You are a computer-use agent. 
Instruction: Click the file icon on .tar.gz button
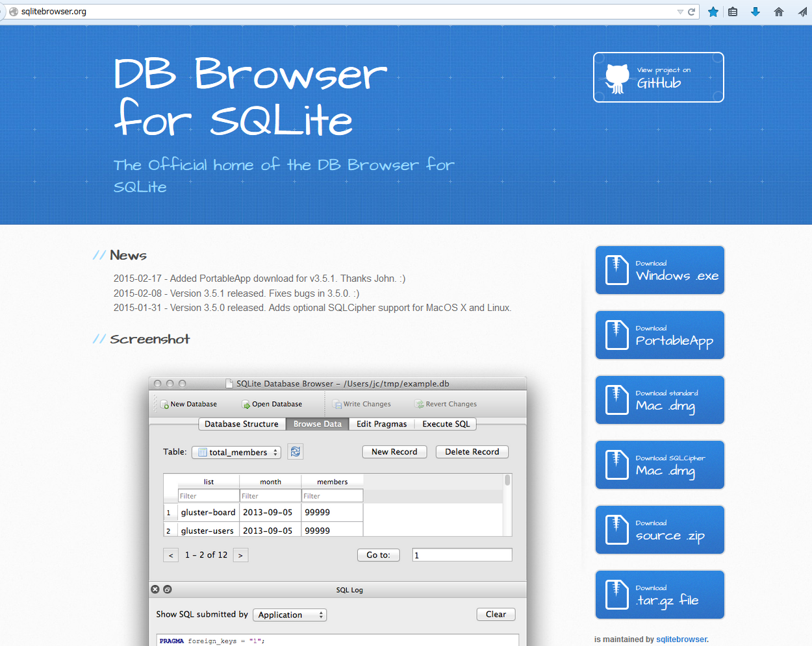[x=616, y=595]
